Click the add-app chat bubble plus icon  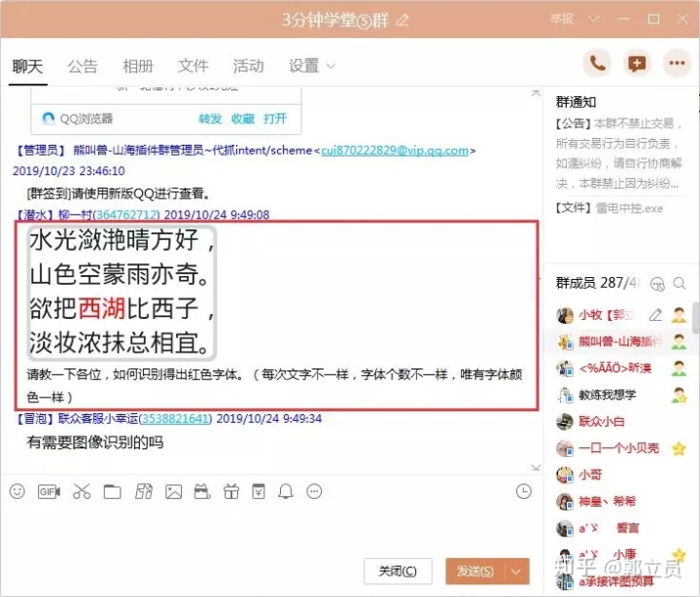pyautogui.click(x=637, y=63)
